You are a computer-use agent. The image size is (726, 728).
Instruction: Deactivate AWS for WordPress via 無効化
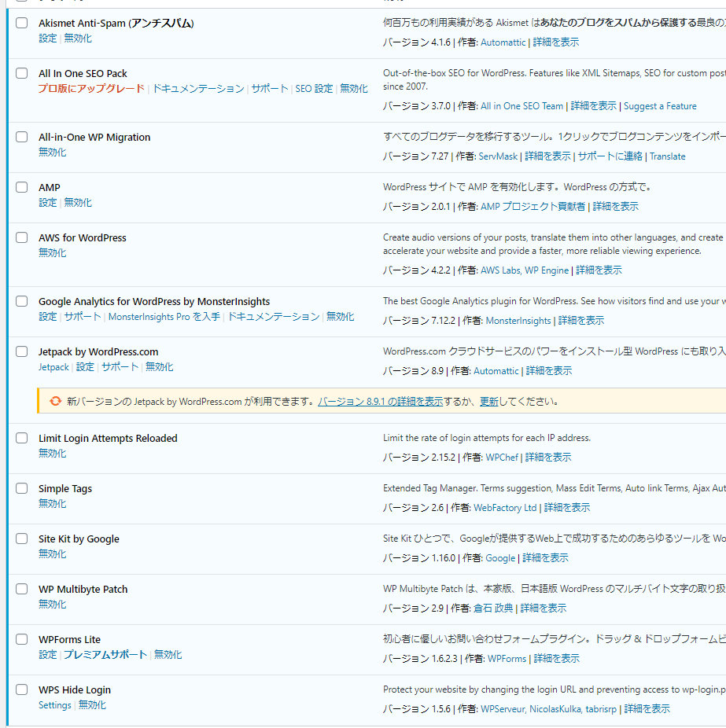tap(52, 252)
